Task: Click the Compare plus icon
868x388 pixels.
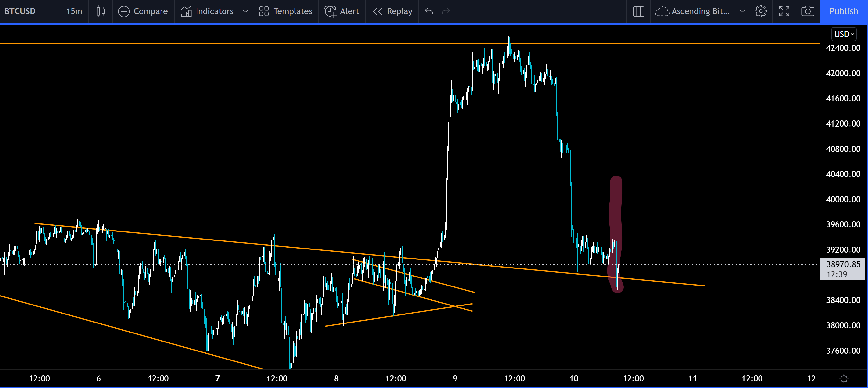Action: [124, 11]
